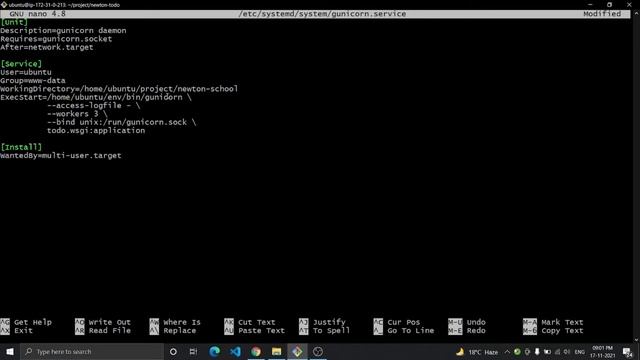
Task: Click the Modified status indicator
Action: (x=602, y=14)
